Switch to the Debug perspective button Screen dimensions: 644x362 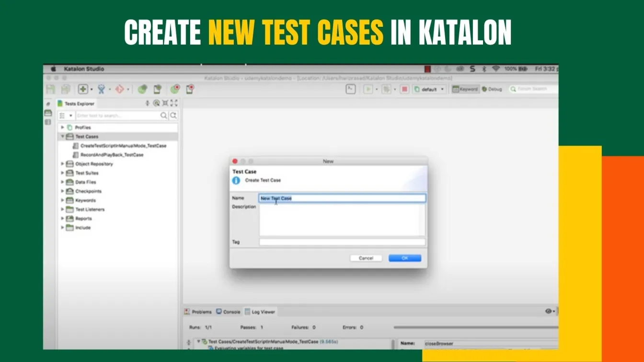tap(492, 89)
